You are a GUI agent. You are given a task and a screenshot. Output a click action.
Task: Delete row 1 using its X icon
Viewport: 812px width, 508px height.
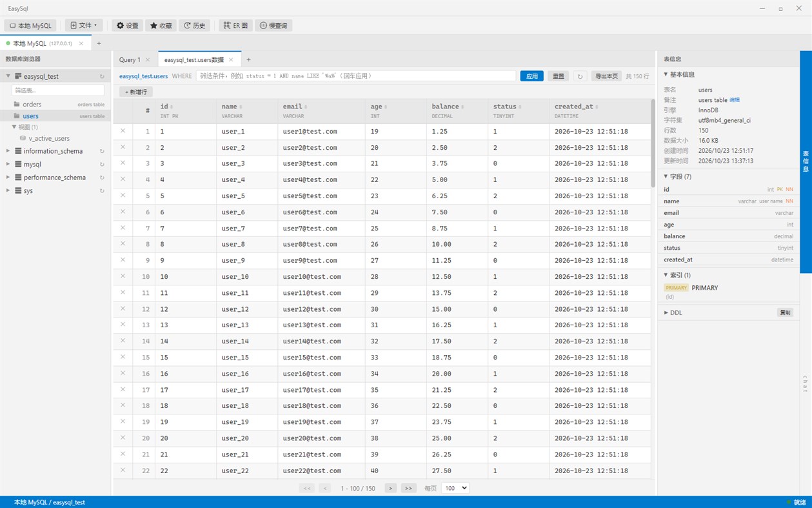[x=123, y=130]
